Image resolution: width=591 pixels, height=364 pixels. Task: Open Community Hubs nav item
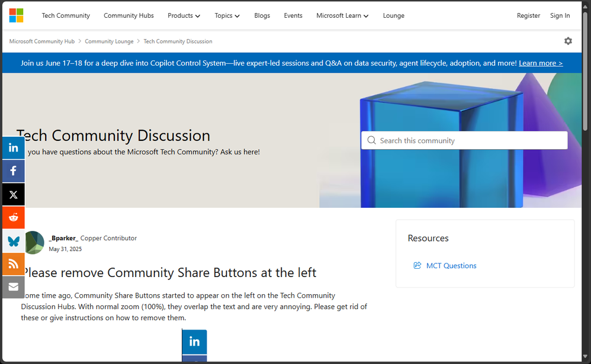(x=129, y=15)
